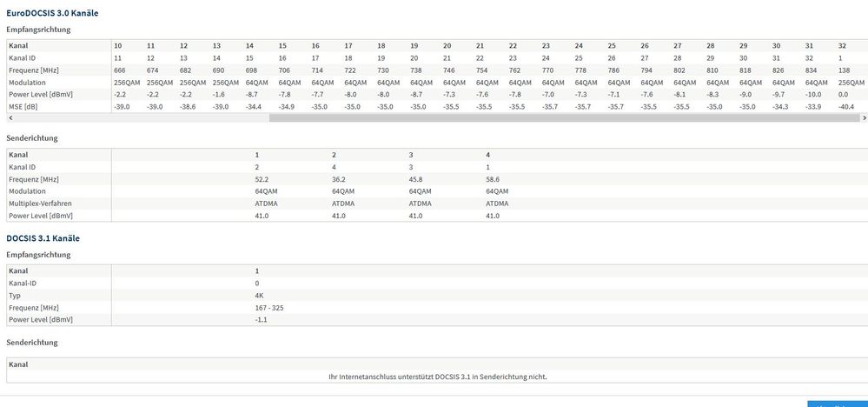Select the 'EuroDOCSIS 3.0 Kanäle' heading

pyautogui.click(x=52, y=13)
